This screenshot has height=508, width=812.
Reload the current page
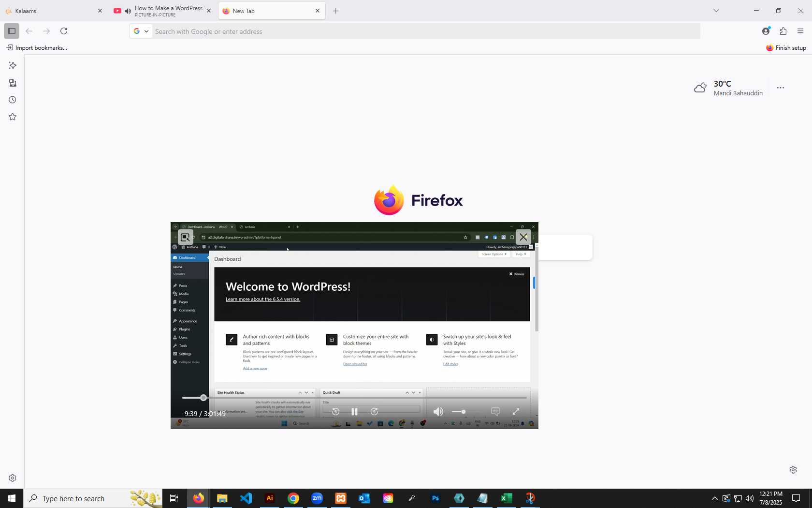click(x=64, y=31)
